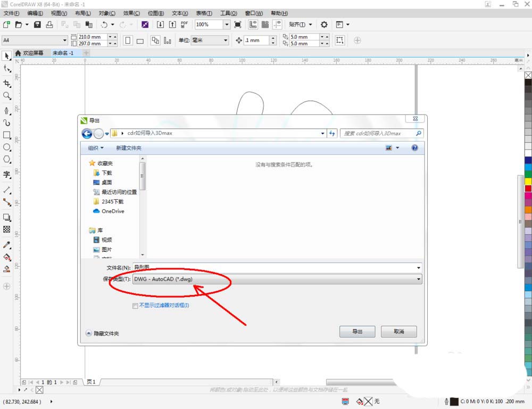Click the Back arrow in dialog
This screenshot has width=532, height=409.
click(x=87, y=134)
